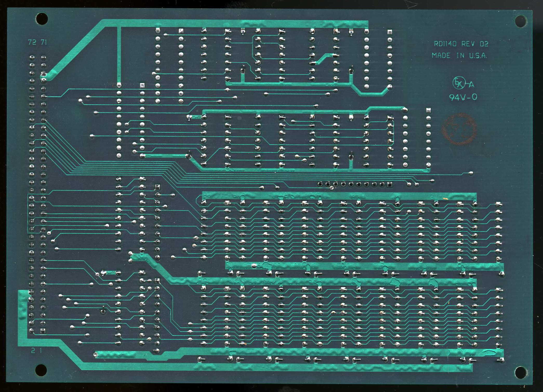Viewport: 543px width, 392px height.
Task: Click the square pad ending the single-row header
Action: click(x=389, y=184)
